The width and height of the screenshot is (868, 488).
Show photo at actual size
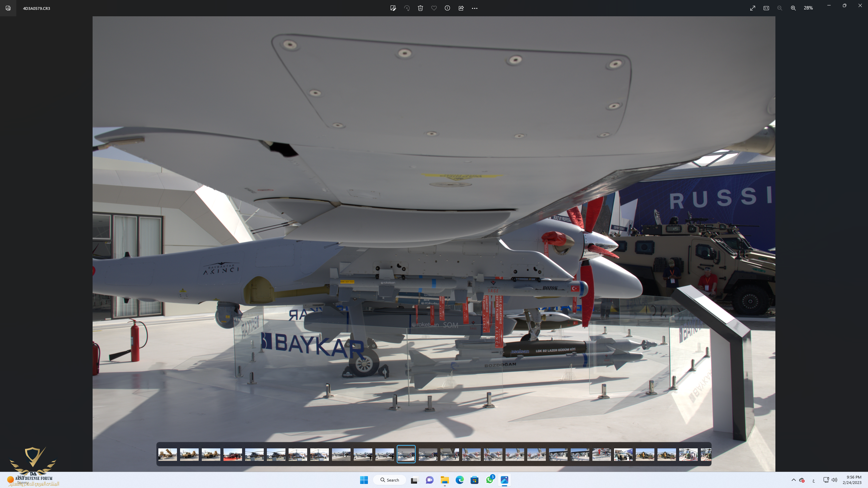[x=766, y=8]
